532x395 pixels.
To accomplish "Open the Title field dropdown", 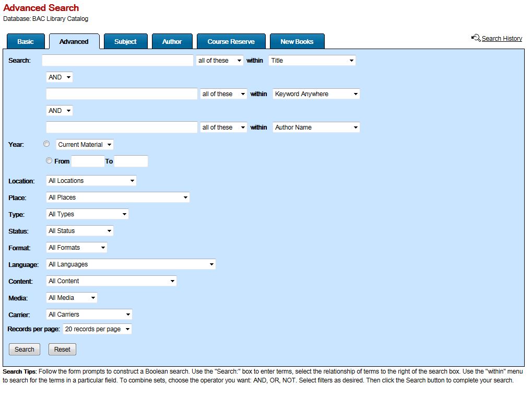I will [x=312, y=60].
